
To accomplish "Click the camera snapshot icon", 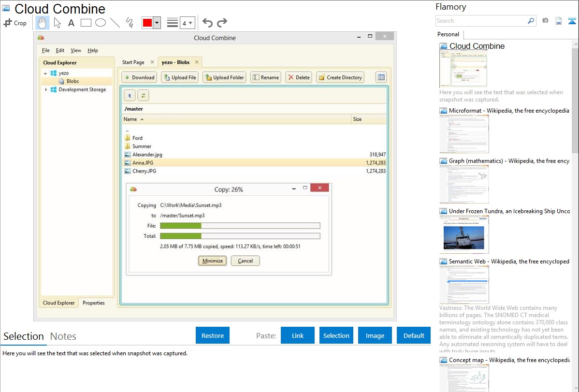I will click(x=545, y=21).
